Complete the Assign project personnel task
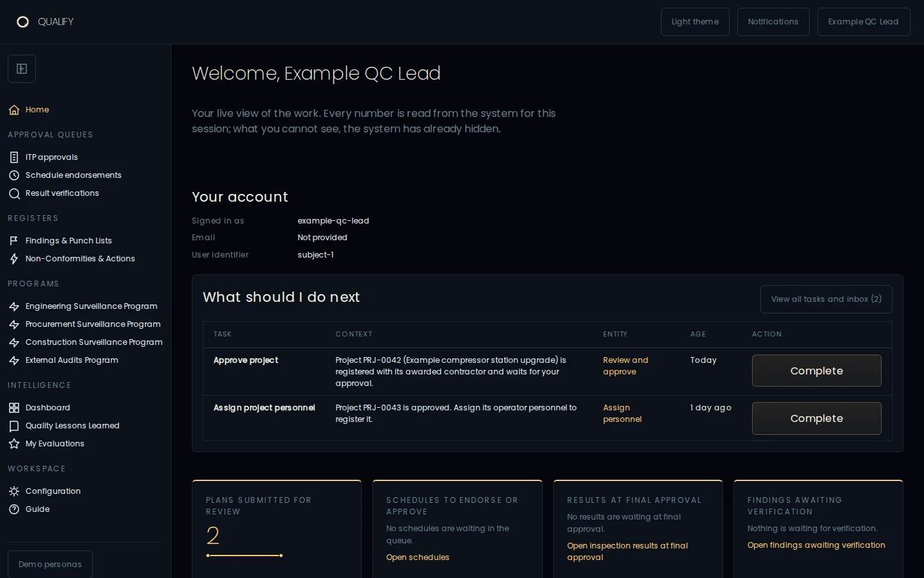Viewport: 924px width, 578px height. click(x=816, y=418)
